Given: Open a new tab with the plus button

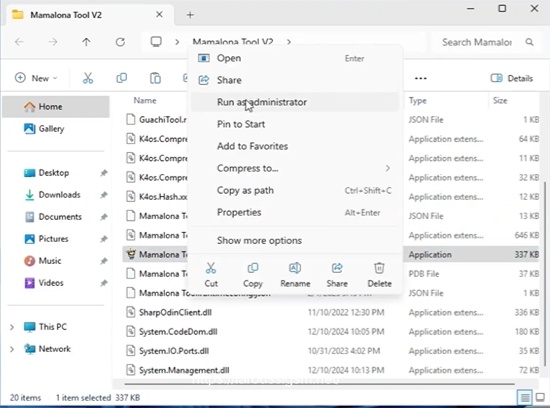Looking at the screenshot, I should coord(190,15).
